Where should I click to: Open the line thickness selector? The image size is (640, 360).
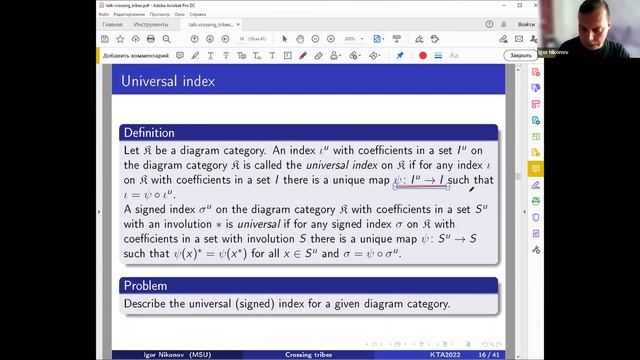(x=438, y=56)
